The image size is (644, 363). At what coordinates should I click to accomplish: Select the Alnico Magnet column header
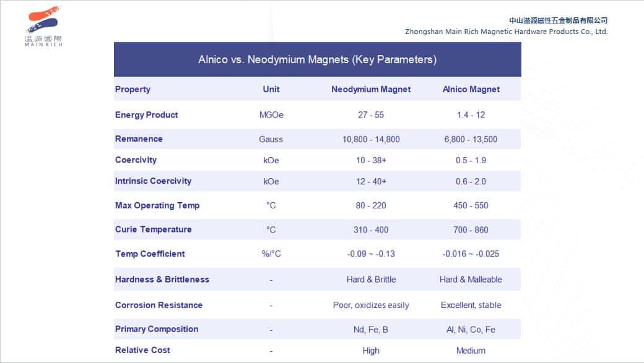coord(471,89)
